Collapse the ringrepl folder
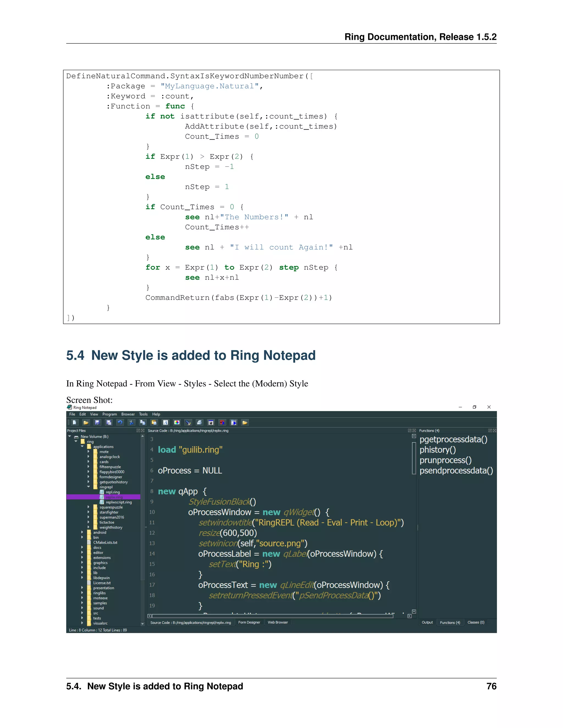563x728 pixels. pos(89,487)
